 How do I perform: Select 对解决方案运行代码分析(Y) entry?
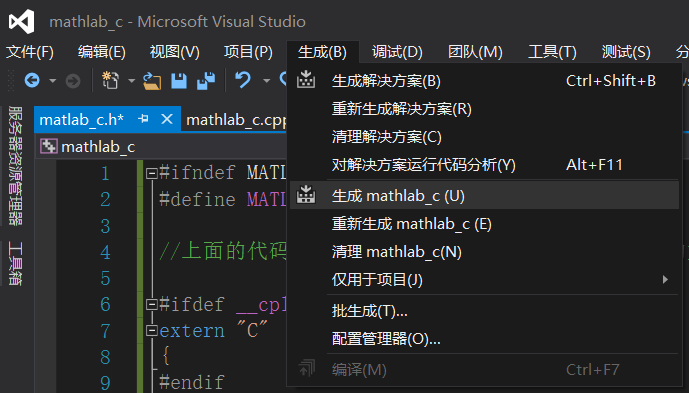pos(484,165)
